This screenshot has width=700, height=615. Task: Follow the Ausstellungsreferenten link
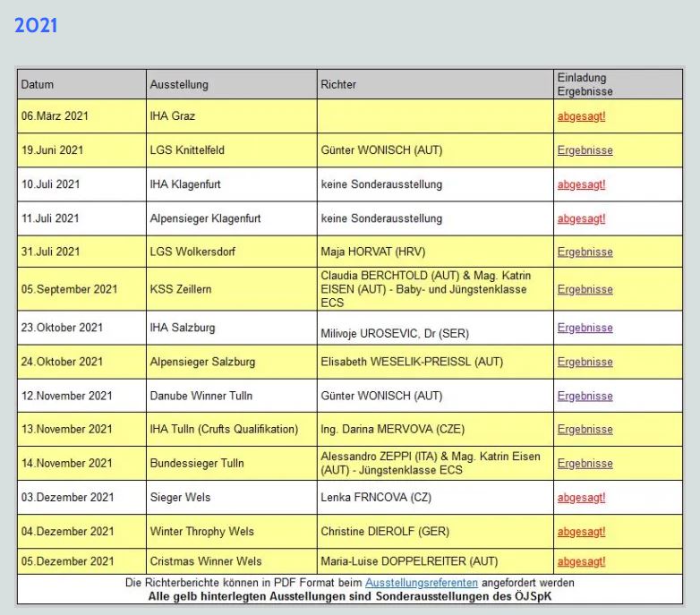tap(415, 583)
